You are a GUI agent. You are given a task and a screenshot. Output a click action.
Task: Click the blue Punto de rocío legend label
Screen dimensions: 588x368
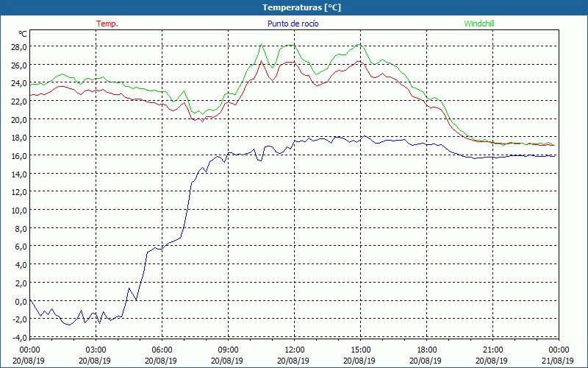[x=293, y=24]
